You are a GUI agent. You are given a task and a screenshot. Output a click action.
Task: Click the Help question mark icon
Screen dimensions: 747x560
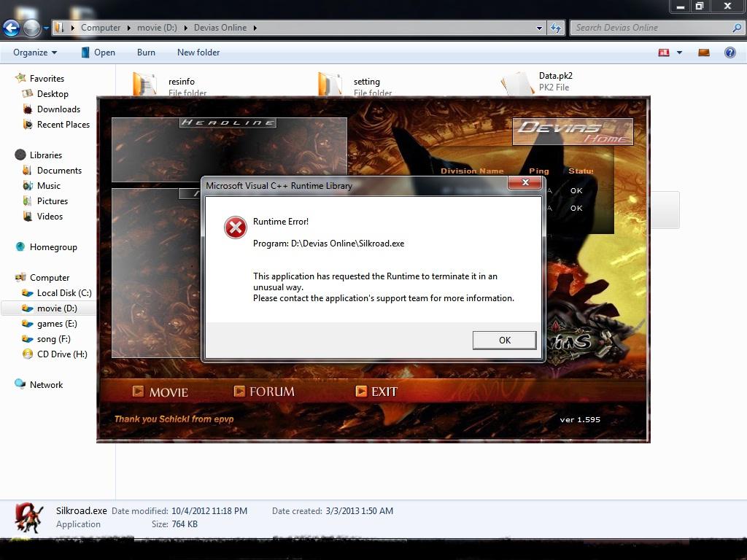(729, 52)
